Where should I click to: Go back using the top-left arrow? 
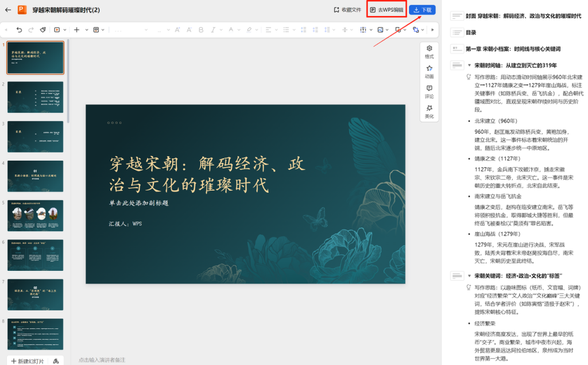[x=8, y=10]
